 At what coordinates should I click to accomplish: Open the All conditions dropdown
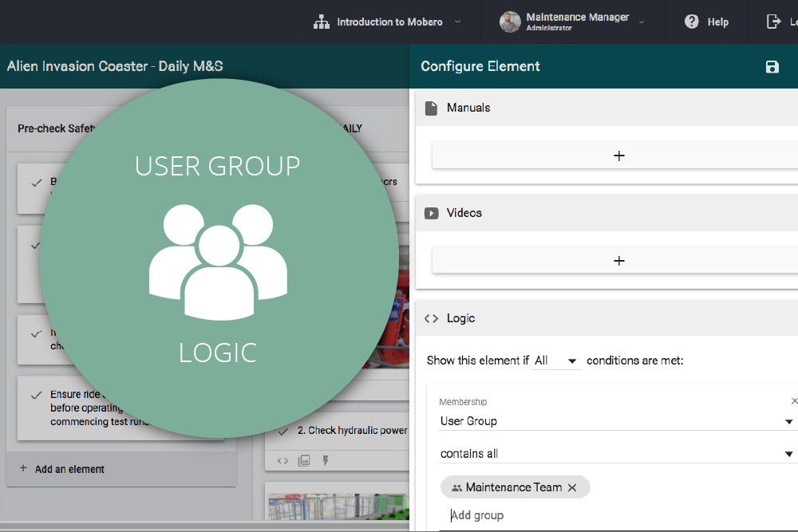(557, 361)
